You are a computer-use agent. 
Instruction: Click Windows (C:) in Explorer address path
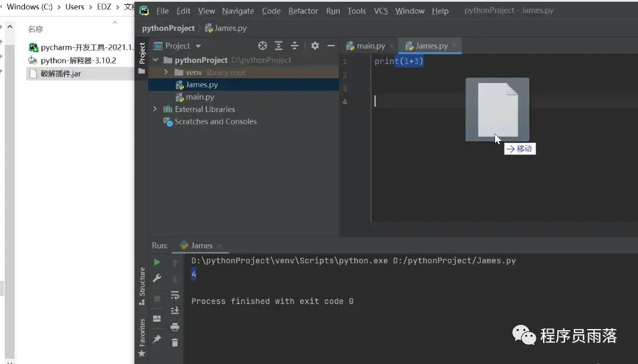tap(30, 7)
